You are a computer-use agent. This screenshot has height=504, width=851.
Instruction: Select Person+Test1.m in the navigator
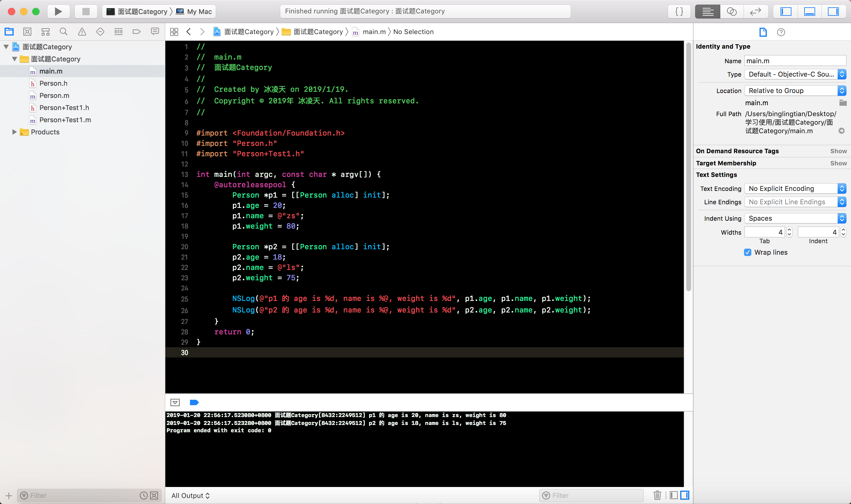coord(65,120)
